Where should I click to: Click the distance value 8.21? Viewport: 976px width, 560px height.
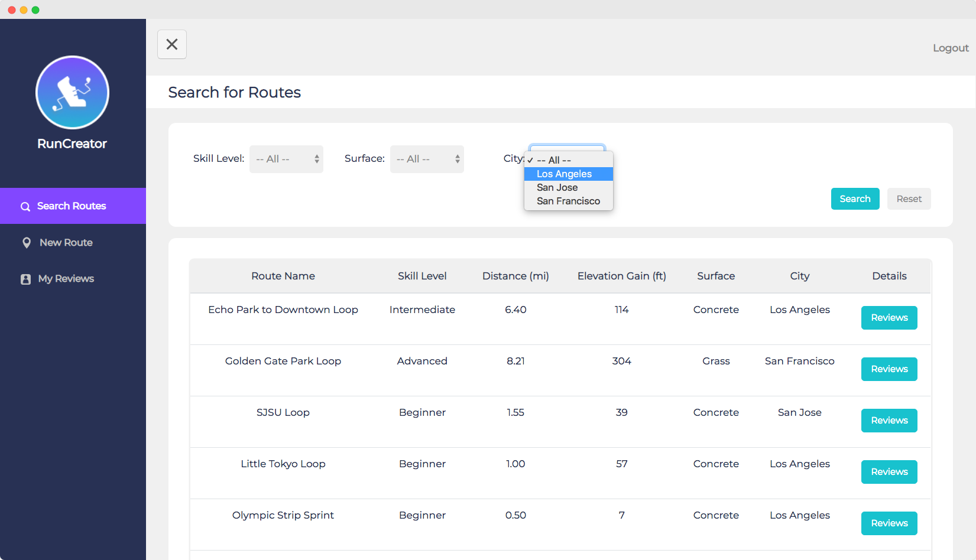point(515,361)
